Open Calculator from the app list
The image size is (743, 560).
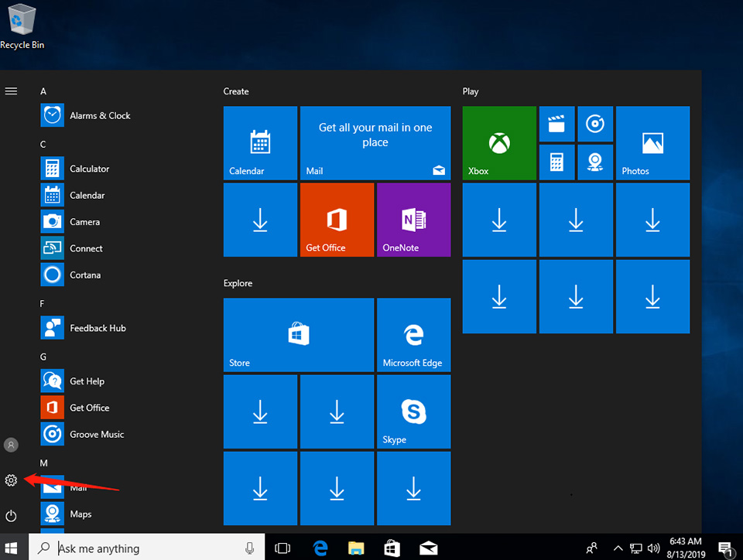[x=75, y=169]
